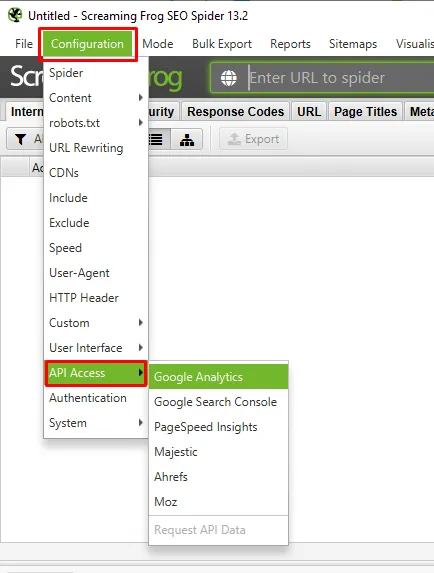Click the Request API Data item

(x=218, y=530)
